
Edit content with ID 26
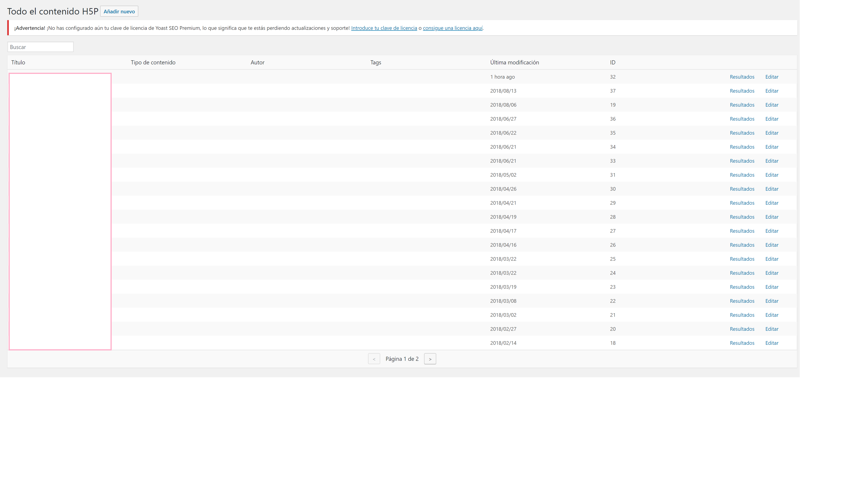(772, 245)
